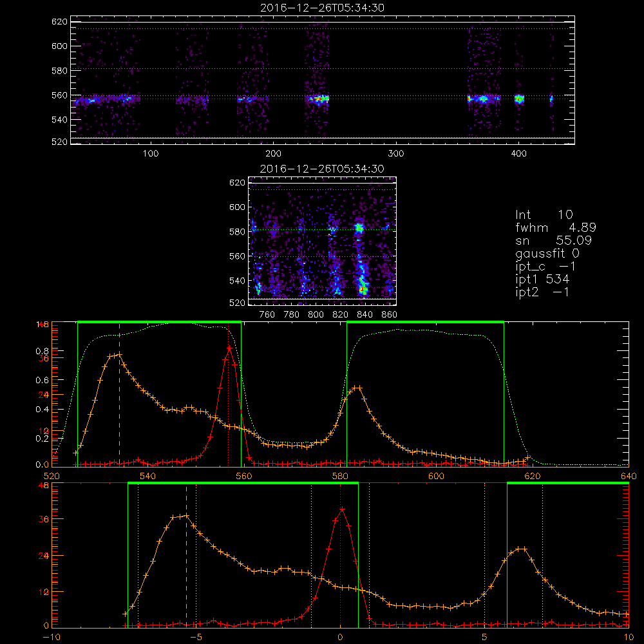Select the 'ipt2 -1' readout line
Viewport: 644px width, 644px height.
pyautogui.click(x=542, y=292)
